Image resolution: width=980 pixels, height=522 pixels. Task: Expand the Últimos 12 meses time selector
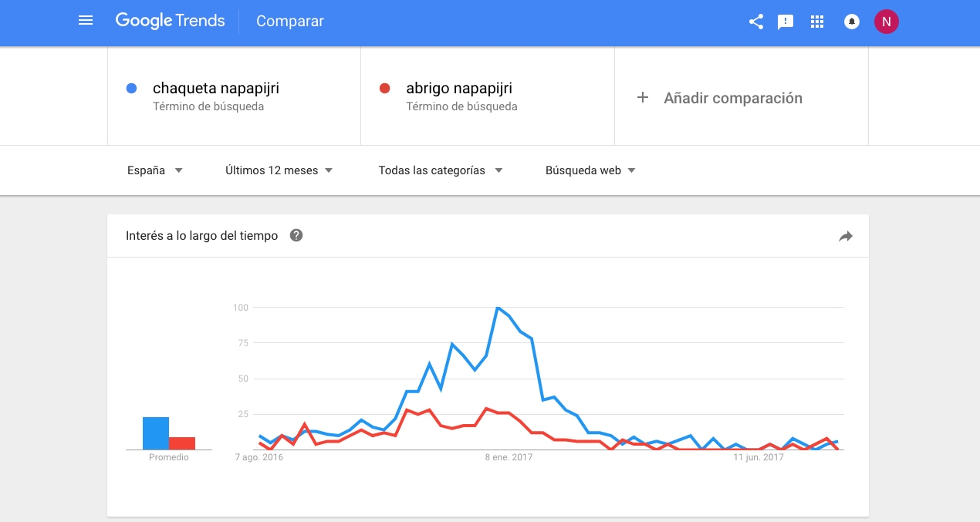point(280,170)
